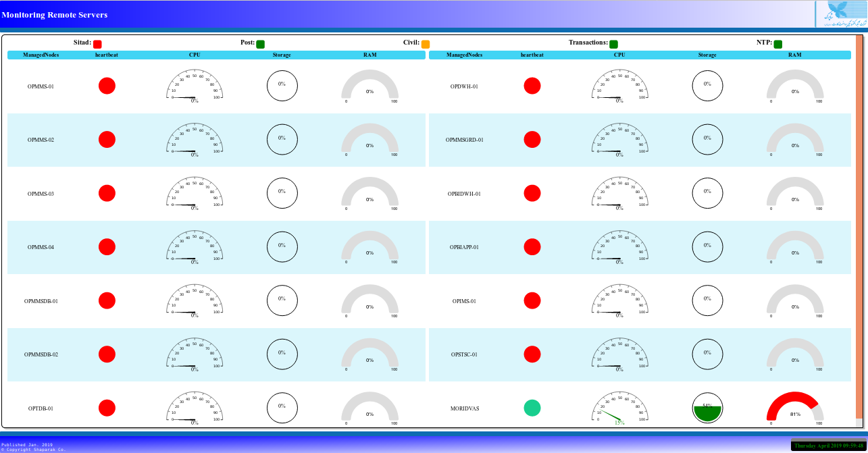Click the red heartbeat indicator for OPIMS-01
The image size is (868, 453).
click(532, 300)
